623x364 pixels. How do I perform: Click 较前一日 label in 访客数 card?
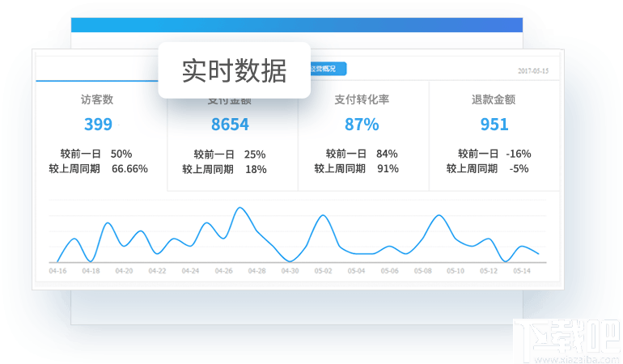click(81, 154)
